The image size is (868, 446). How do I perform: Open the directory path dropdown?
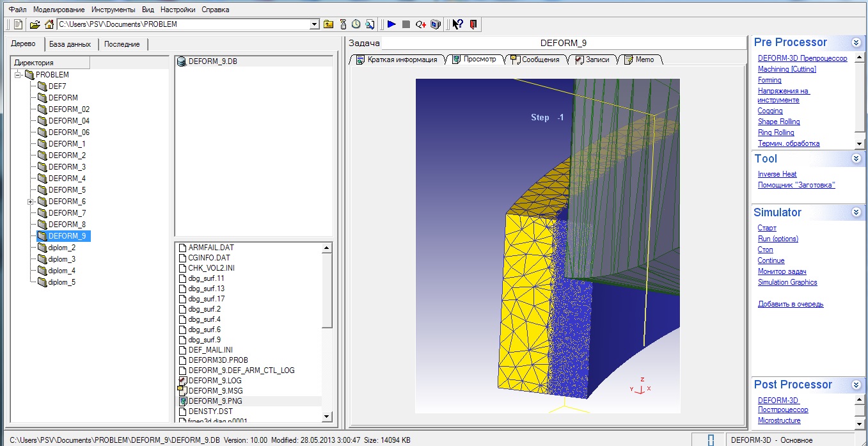[x=314, y=24]
